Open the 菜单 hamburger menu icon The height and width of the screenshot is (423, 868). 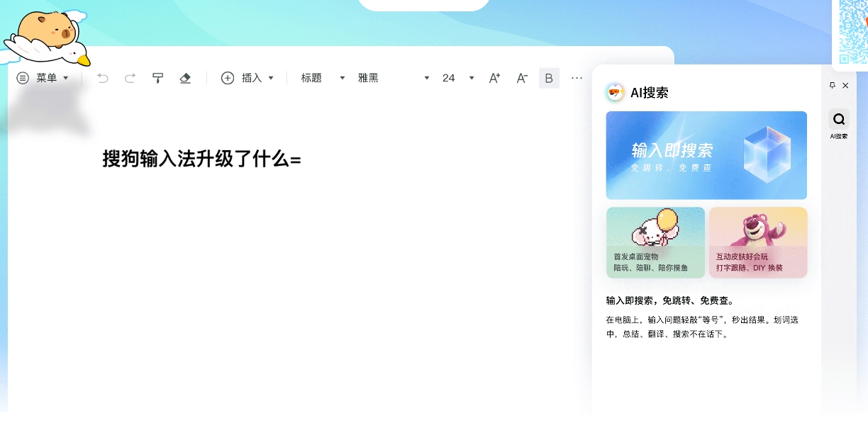(23, 78)
